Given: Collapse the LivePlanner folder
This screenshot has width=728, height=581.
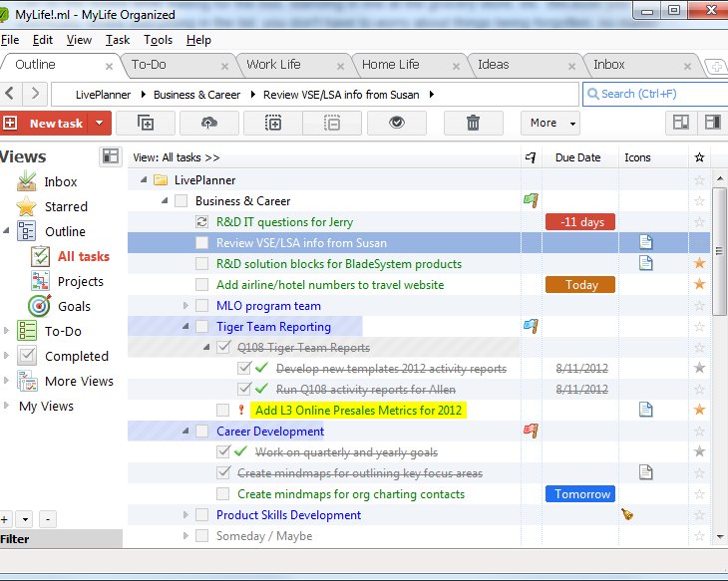Looking at the screenshot, I should pyautogui.click(x=144, y=179).
